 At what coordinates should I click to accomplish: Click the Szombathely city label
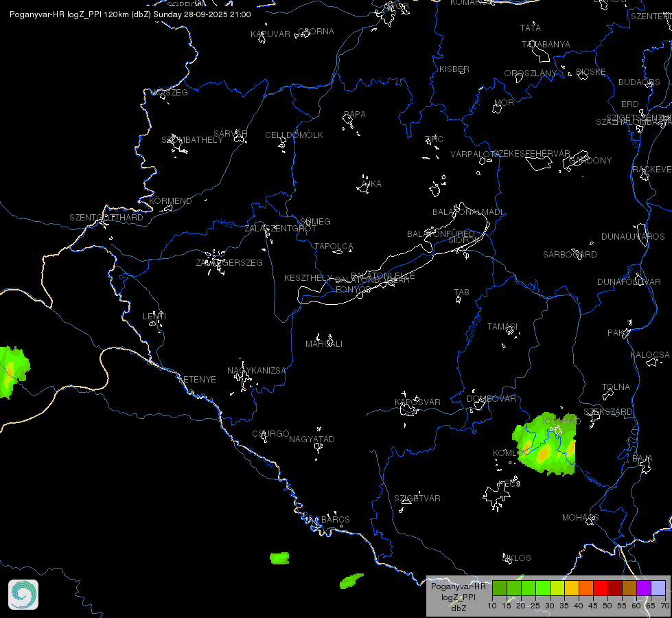click(192, 140)
